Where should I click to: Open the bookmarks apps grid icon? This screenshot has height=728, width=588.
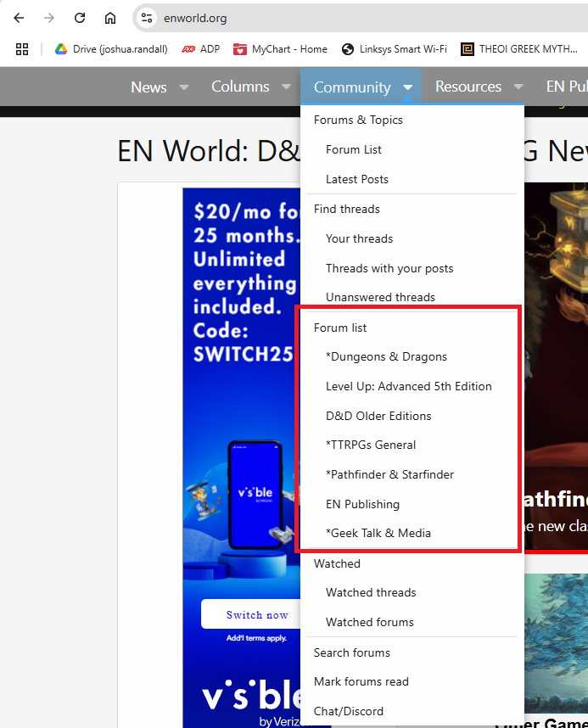click(22, 48)
